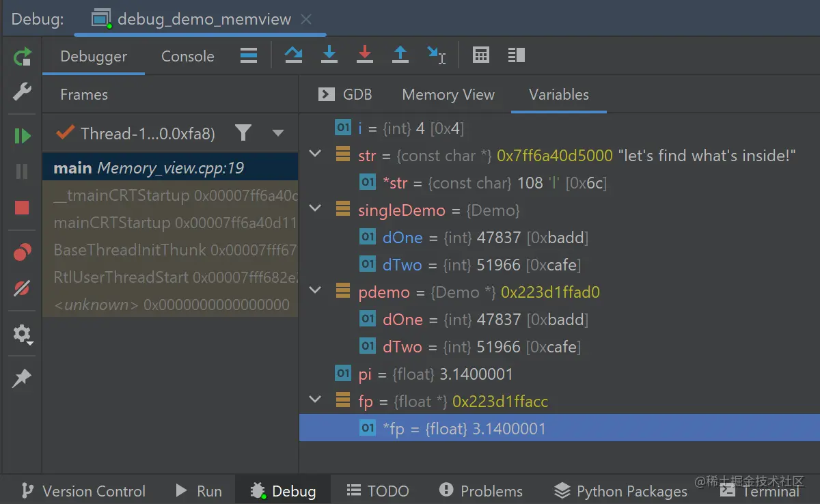Viewport: 820px width, 504px height.
Task: Click the Rerun debug icon
Action: click(22, 57)
